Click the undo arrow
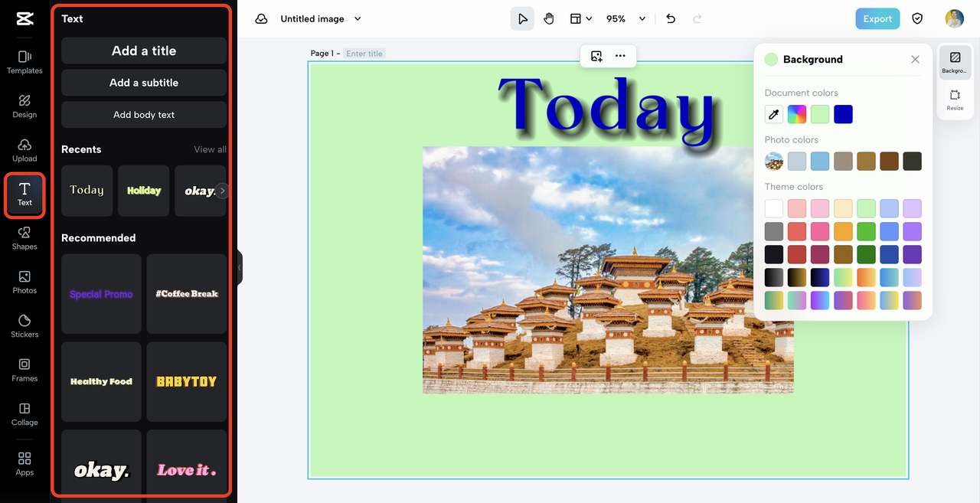This screenshot has width=980, height=503. [x=671, y=19]
